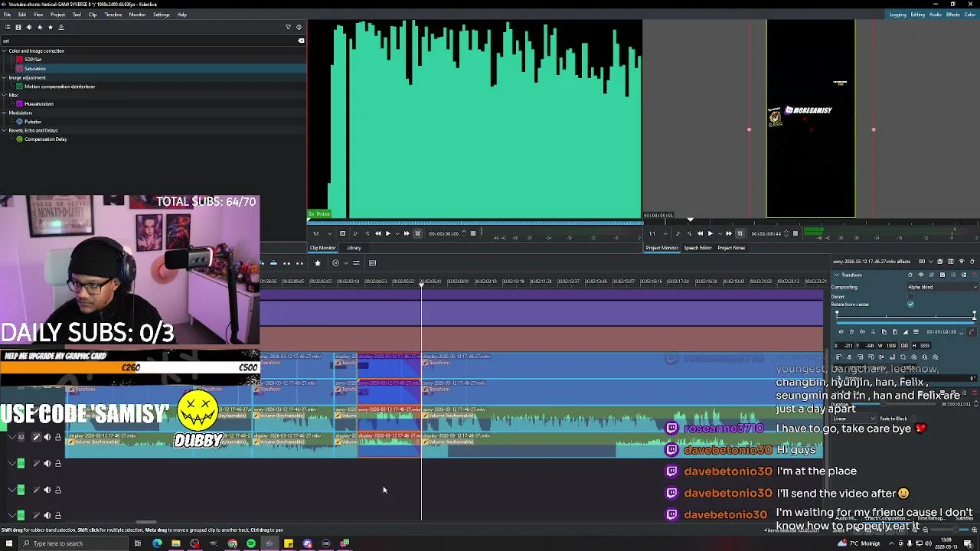Uncheck Rotate from center
The image size is (980, 551).
910,304
